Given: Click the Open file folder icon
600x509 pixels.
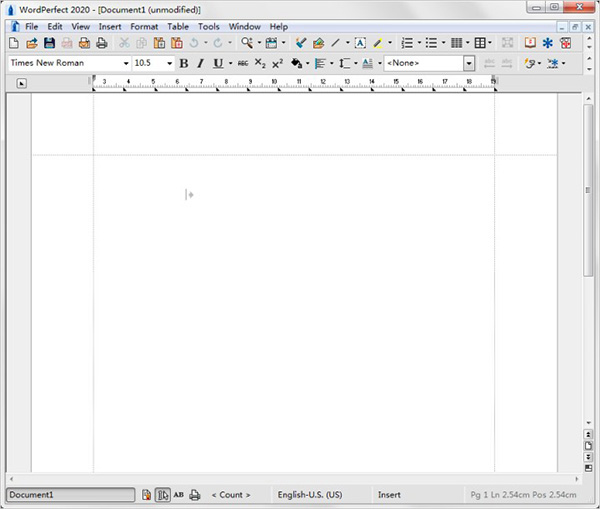Looking at the screenshot, I should coord(32,43).
